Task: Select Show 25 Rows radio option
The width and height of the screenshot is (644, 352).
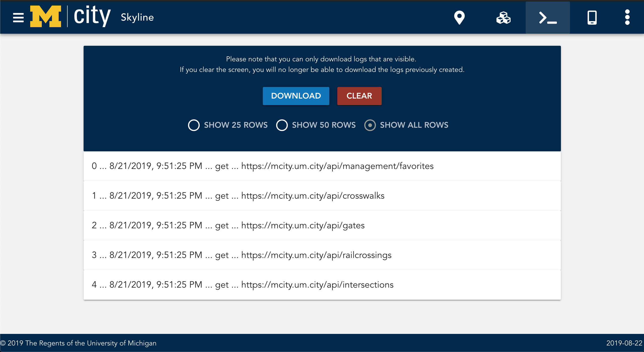Action: click(228, 125)
